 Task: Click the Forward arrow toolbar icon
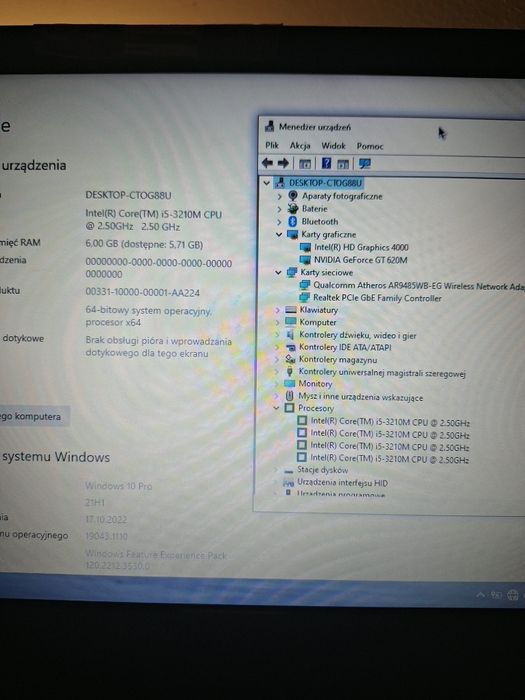[283, 163]
